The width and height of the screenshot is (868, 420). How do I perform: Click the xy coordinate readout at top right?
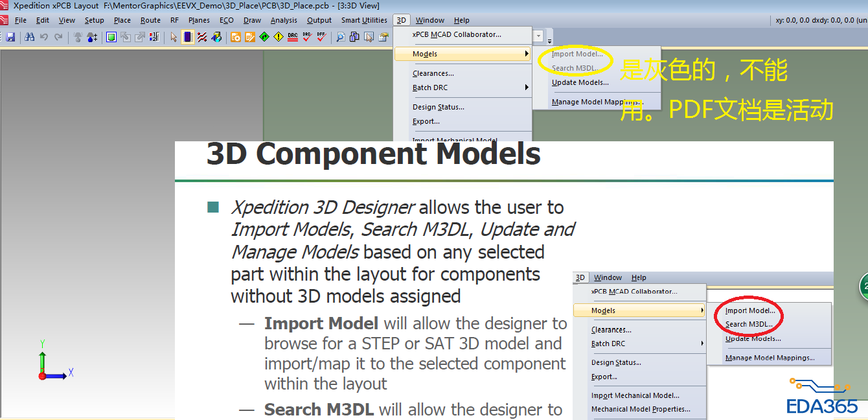point(820,20)
